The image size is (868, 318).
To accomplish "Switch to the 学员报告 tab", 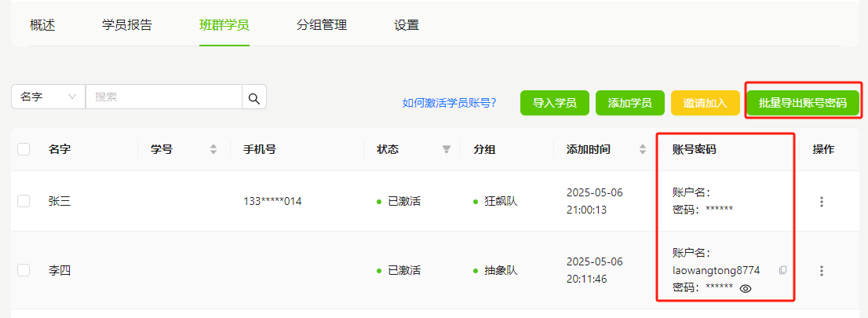I will (127, 25).
